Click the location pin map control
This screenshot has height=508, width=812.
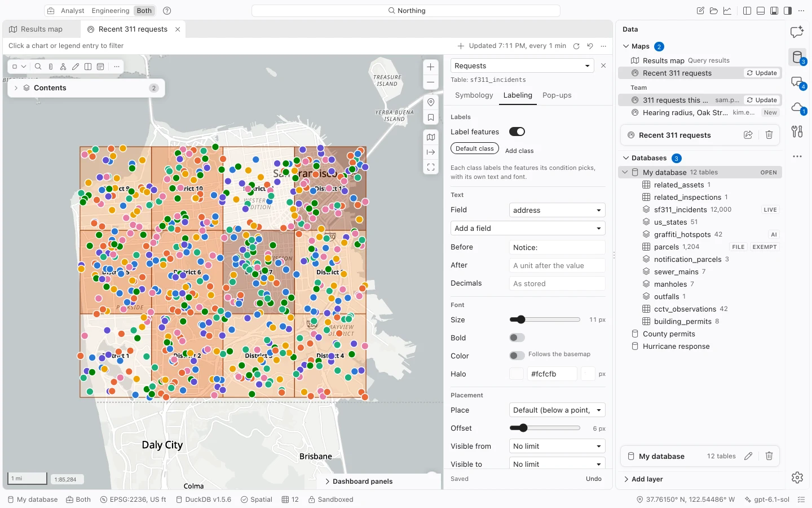(431, 102)
